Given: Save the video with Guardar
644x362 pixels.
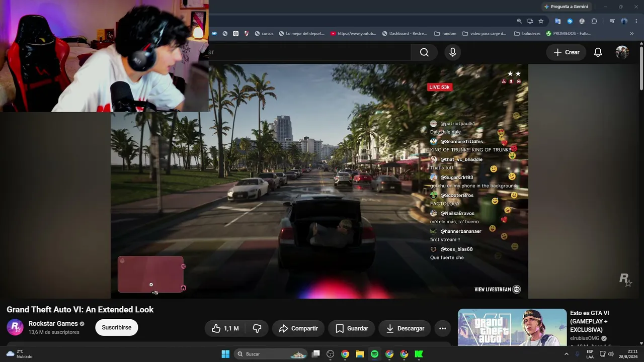Looking at the screenshot, I should coord(352,328).
